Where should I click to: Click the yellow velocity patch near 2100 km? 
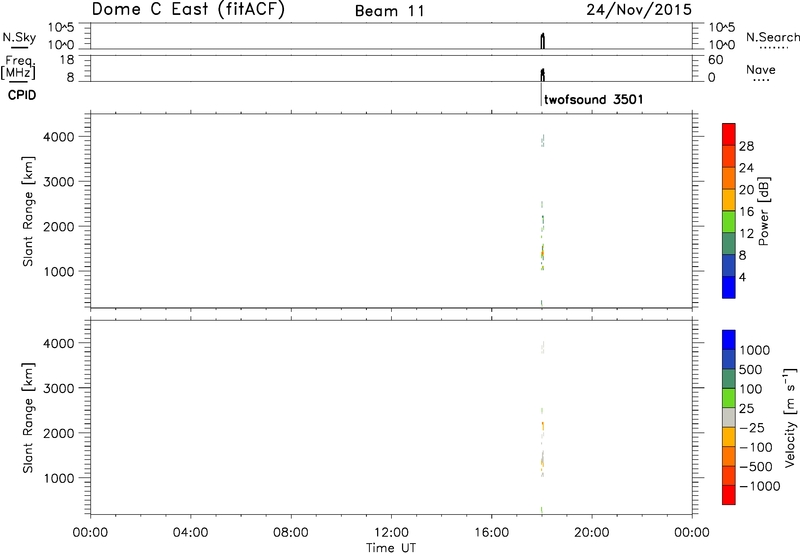(x=543, y=426)
